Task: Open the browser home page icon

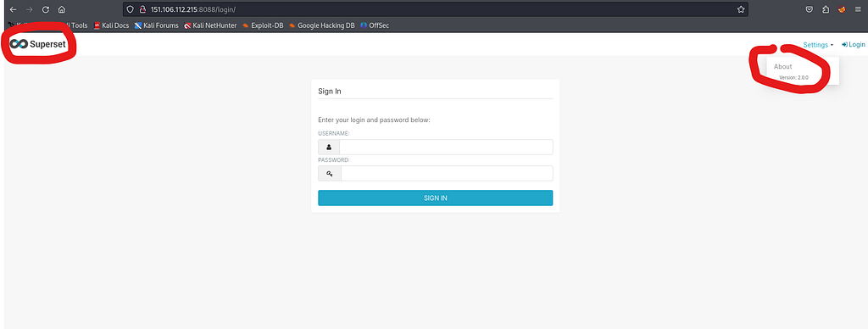Action: (61, 9)
